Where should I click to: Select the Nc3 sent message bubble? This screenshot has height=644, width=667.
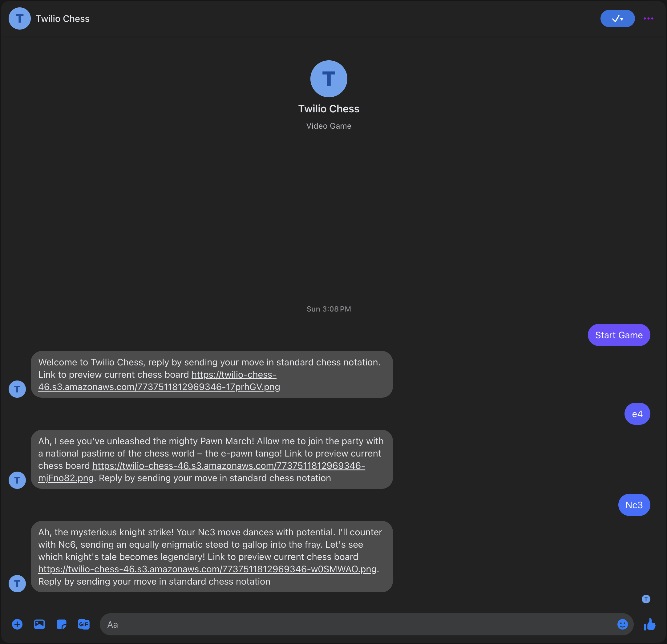tap(634, 505)
